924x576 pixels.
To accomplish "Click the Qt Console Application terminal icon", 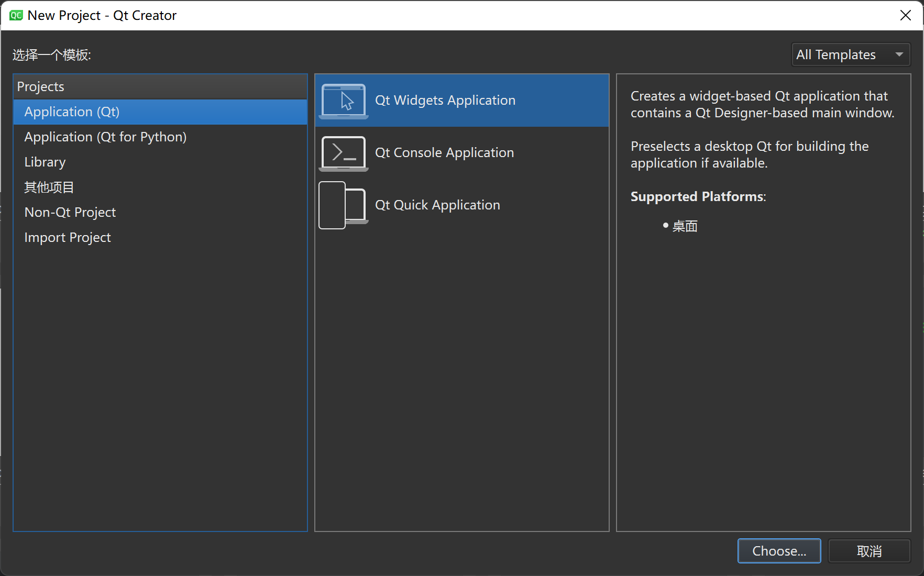I will [344, 153].
